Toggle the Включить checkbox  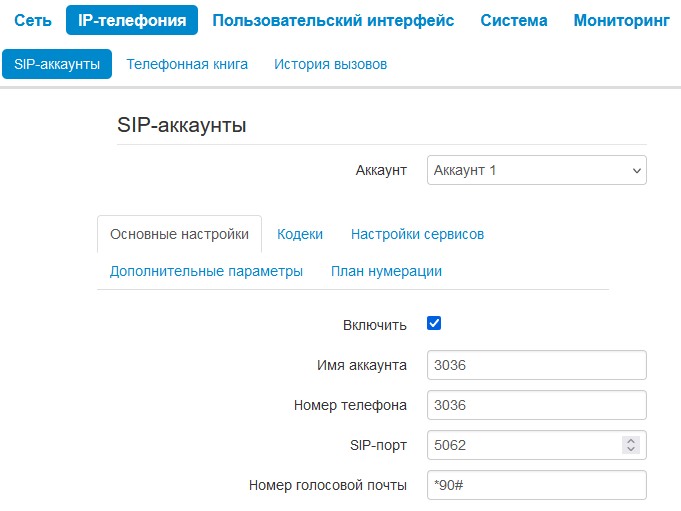(x=434, y=324)
